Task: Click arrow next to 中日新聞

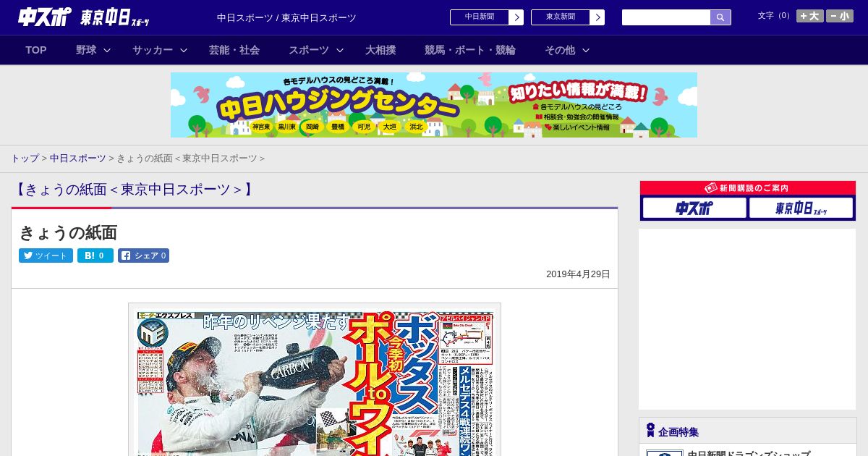Action: click(x=516, y=17)
